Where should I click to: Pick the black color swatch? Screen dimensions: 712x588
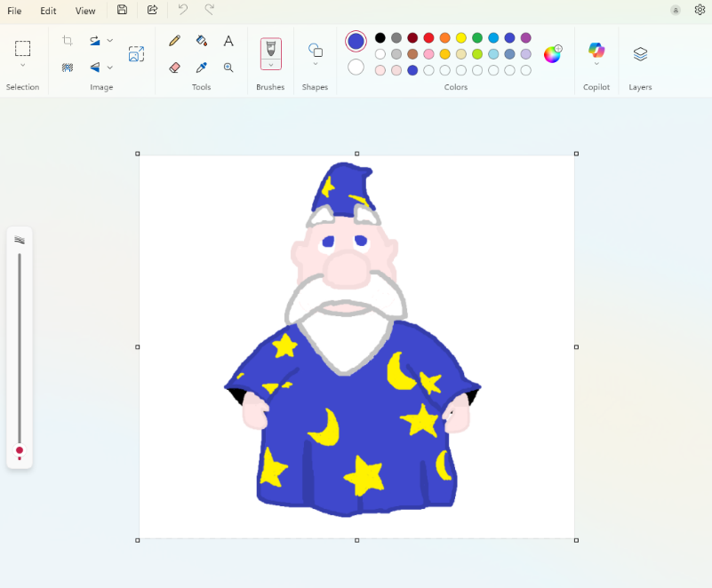click(x=380, y=37)
